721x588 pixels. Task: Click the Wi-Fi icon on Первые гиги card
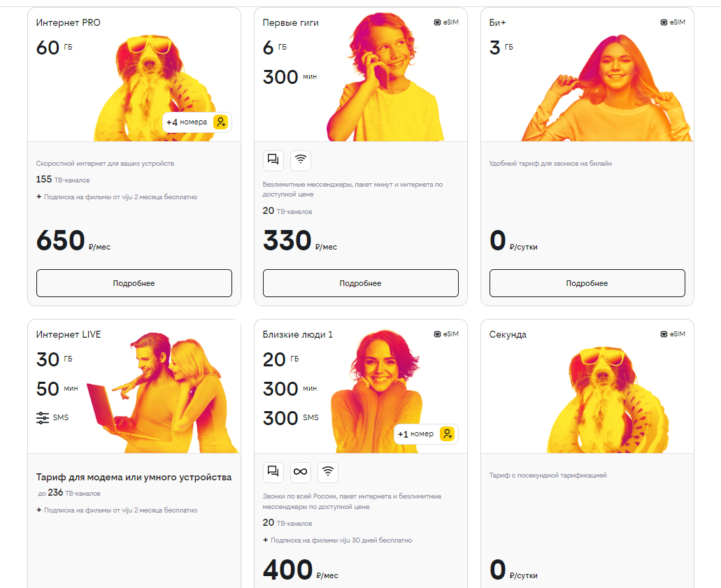[301, 160]
